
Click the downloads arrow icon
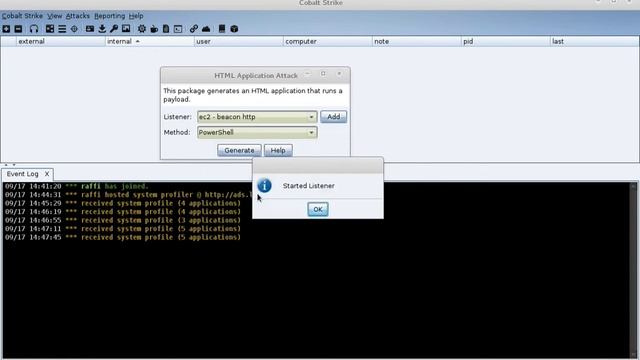(102, 29)
